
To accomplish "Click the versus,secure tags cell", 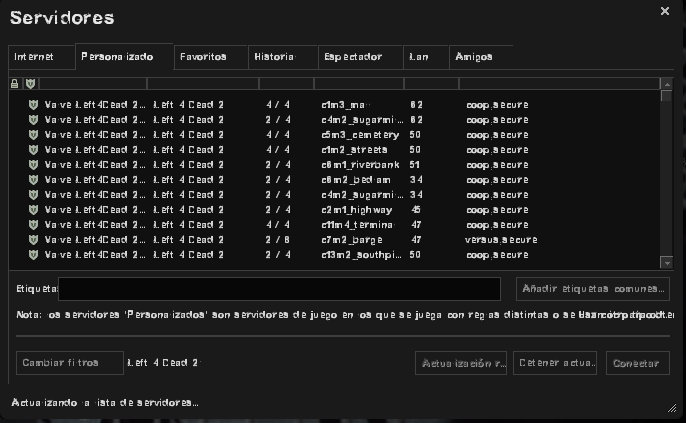I will (501, 240).
